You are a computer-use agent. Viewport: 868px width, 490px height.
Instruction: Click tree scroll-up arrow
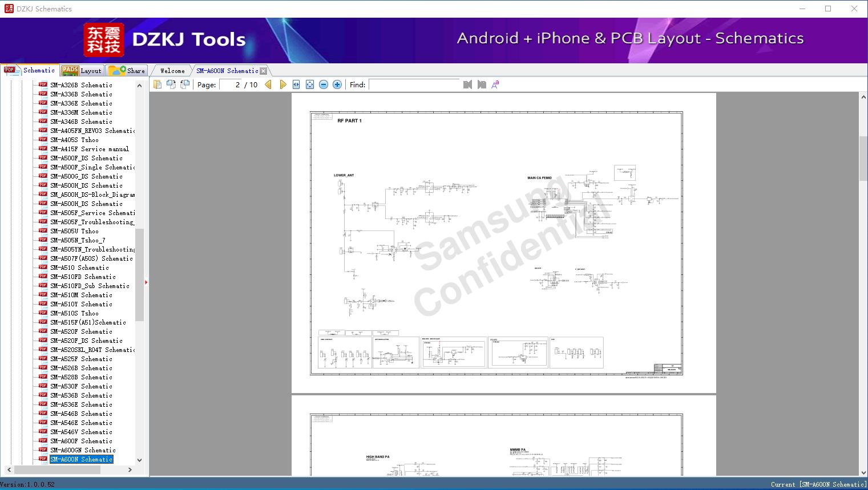[x=139, y=86]
